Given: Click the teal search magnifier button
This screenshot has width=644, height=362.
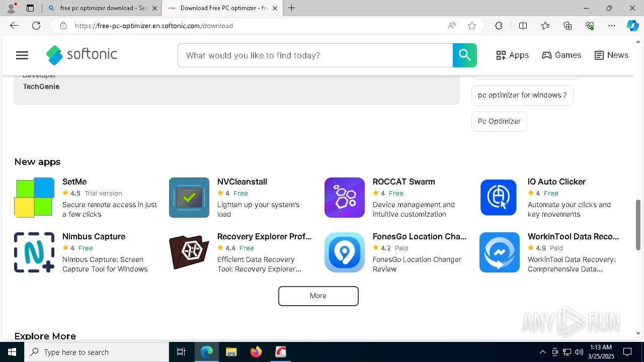Looking at the screenshot, I should 464,55.
